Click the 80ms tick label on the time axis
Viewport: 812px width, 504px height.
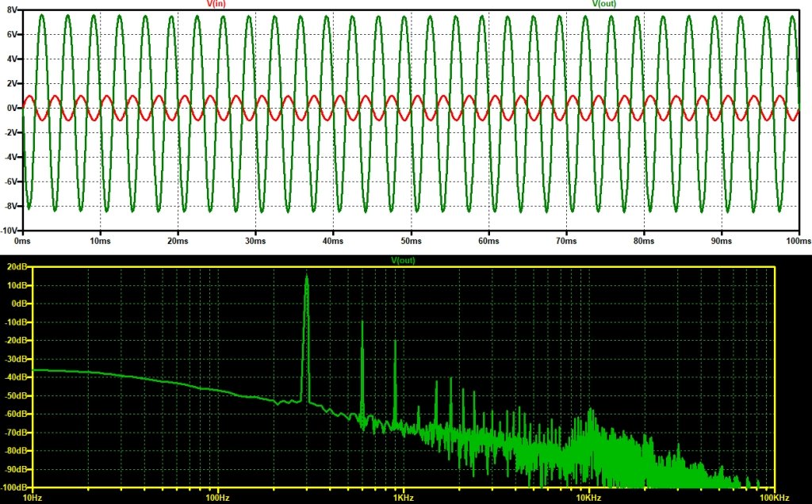[644, 239]
